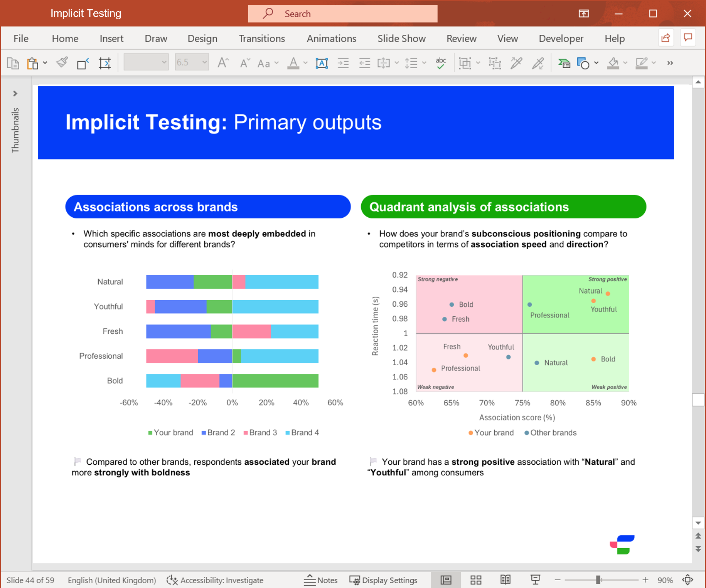
Task: Switch to the Home tab
Action: point(65,39)
